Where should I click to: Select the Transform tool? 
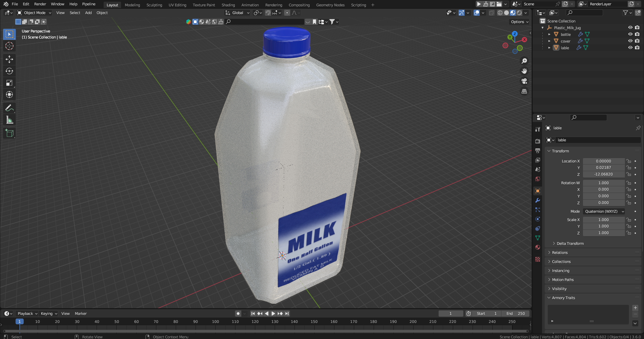point(9,94)
